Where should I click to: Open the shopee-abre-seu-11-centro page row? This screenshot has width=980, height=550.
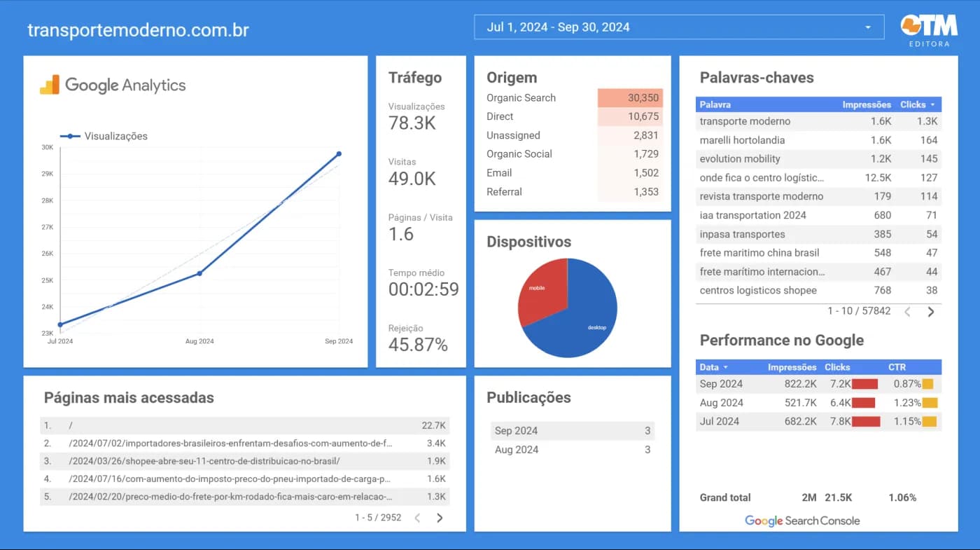pyautogui.click(x=204, y=461)
